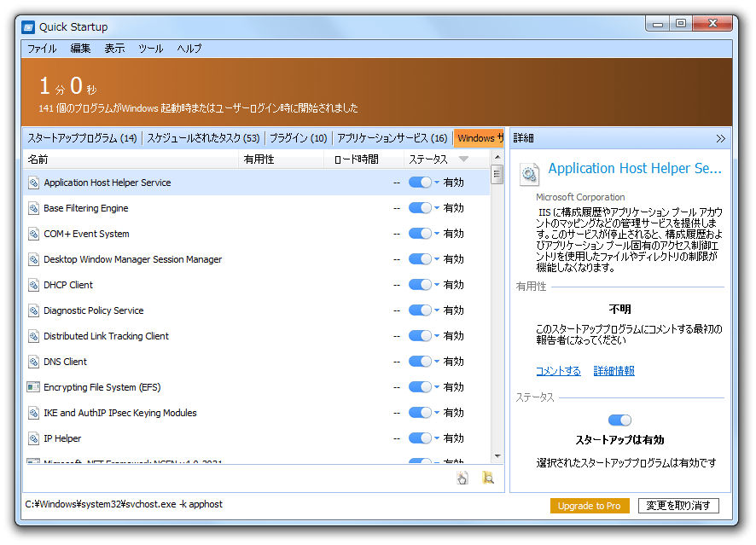The height and width of the screenshot is (545, 756).
Task: Open status dropdown arrow for Base Filtering Engine
Action: pos(437,208)
